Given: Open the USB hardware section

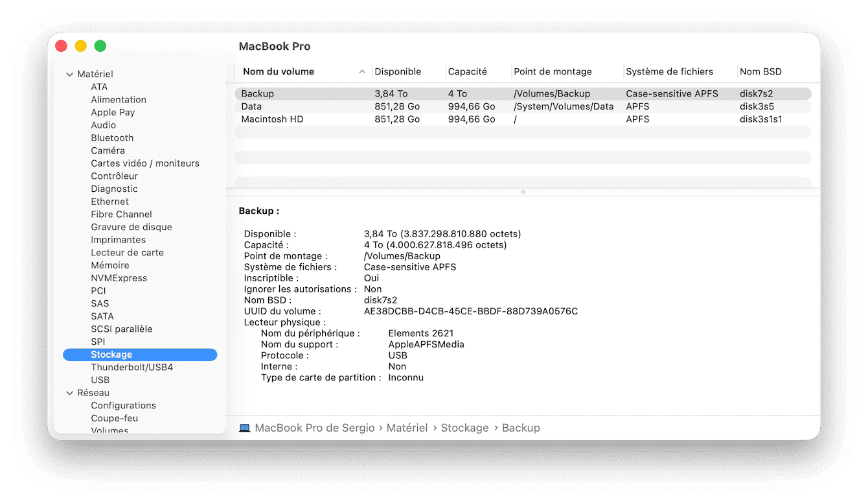Looking at the screenshot, I should 100,379.
